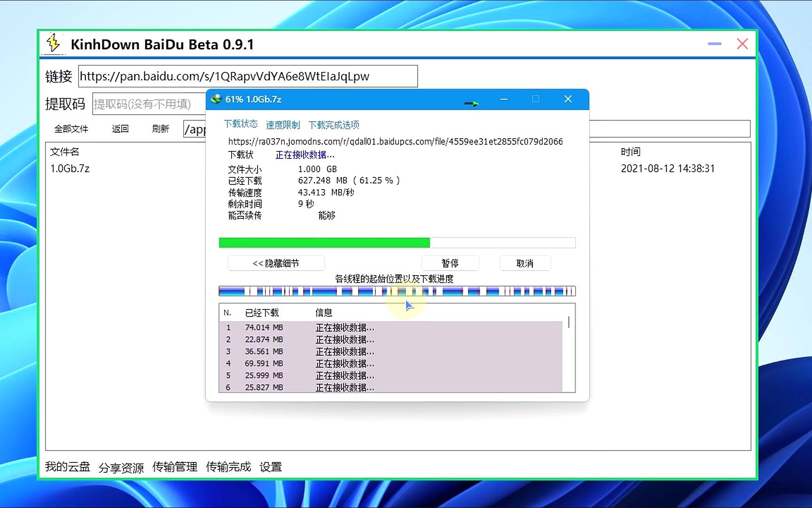This screenshot has width=812, height=508.
Task: Select thread row 1 with 74.014 MB
Action: tap(391, 327)
